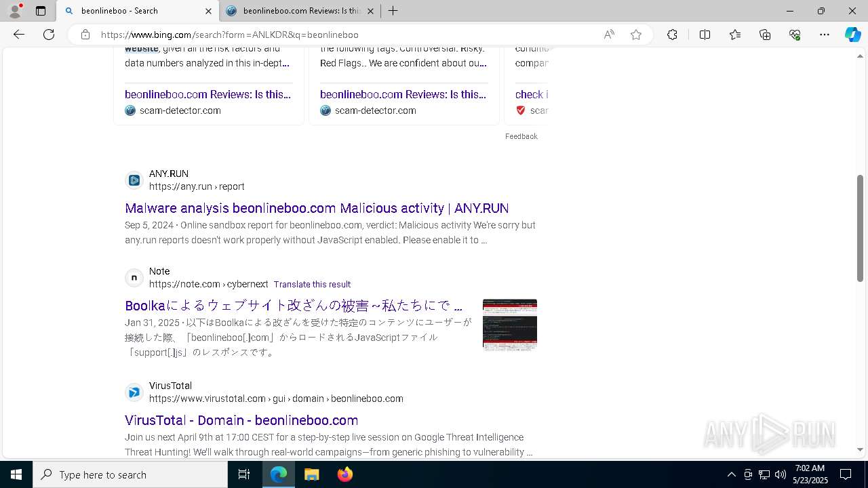Open Task View on the taskbar
The width and height of the screenshot is (868, 488).
[244, 474]
